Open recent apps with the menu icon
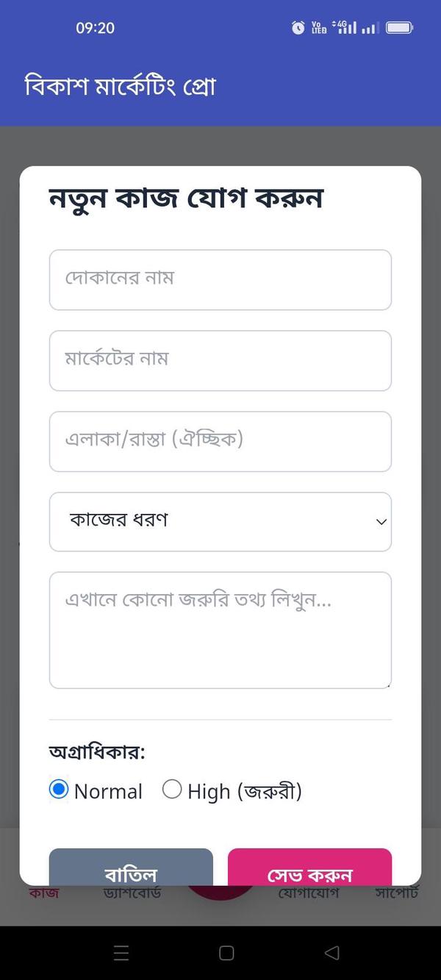Viewport: 441px width, 980px height. [121, 952]
